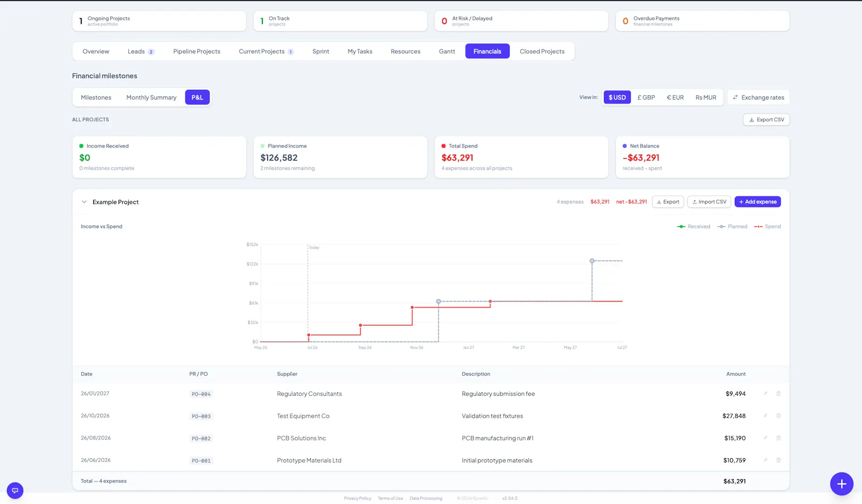Switch currency view to MUR

point(706,97)
